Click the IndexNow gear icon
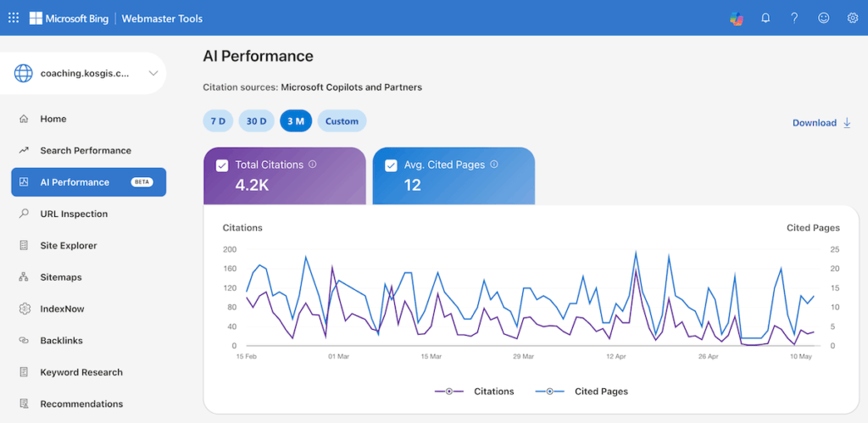Image resolution: width=868 pixels, height=423 pixels. coord(24,309)
